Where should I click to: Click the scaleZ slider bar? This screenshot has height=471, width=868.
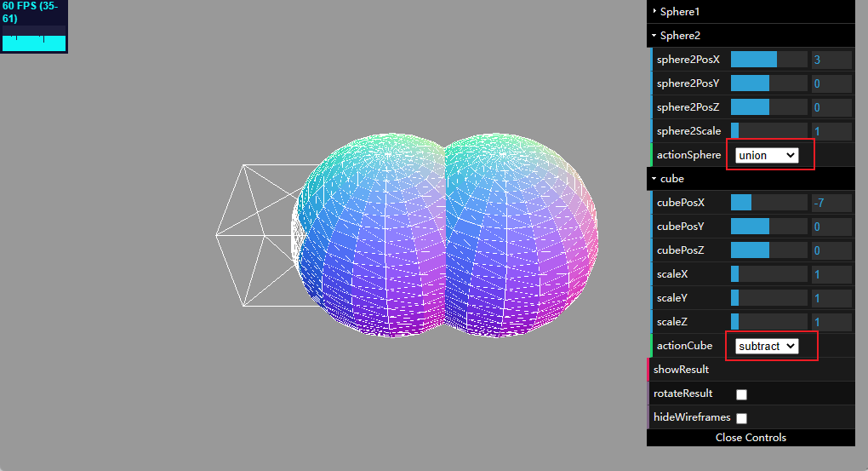point(768,322)
